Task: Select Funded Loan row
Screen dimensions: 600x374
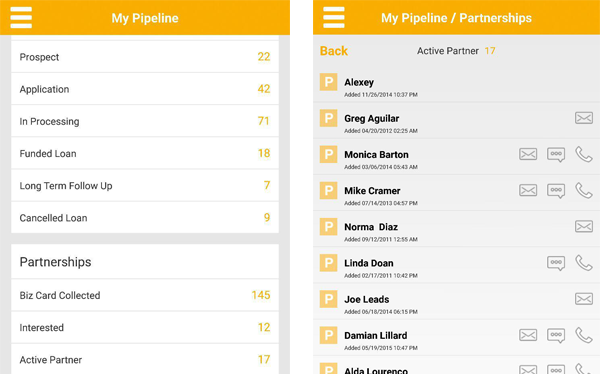Action: coord(145,153)
